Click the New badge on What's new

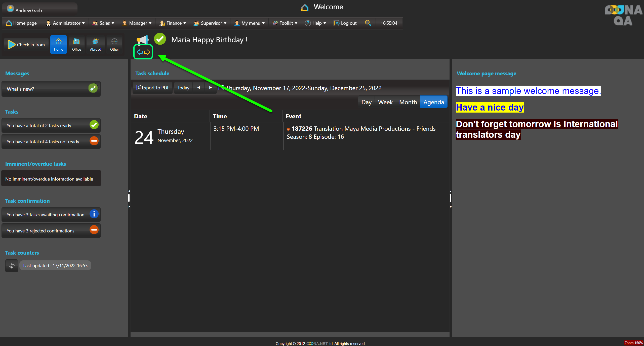pos(93,88)
